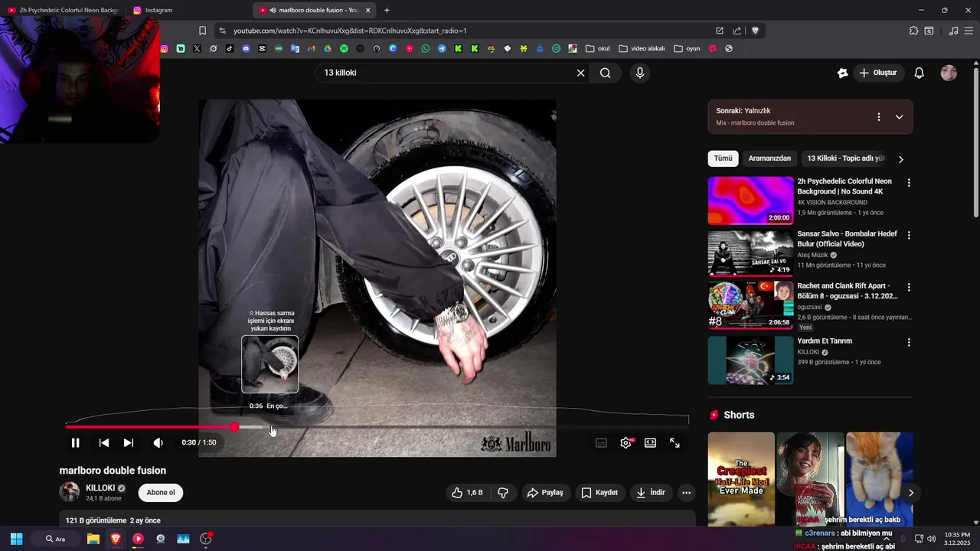Open YouTube notifications bell
The height and width of the screenshot is (551, 980).
920,73
